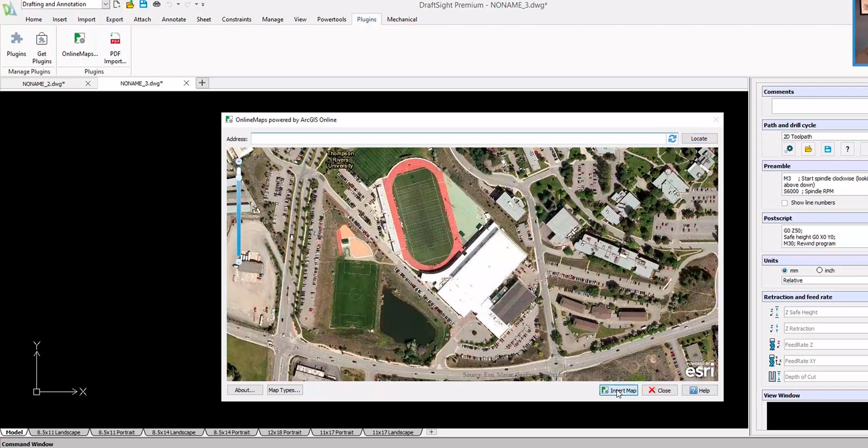Image resolution: width=868 pixels, height=448 pixels.
Task: Click the print icon in top toolbar
Action: 157,4
